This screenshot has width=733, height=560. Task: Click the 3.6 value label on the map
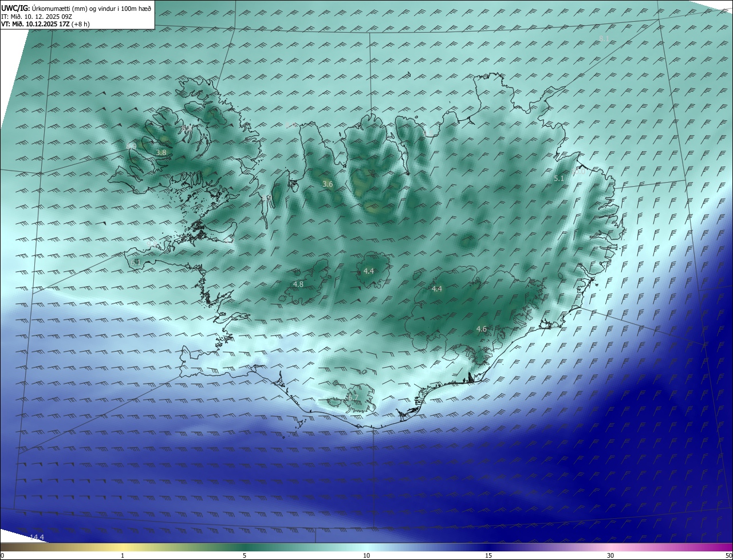point(328,184)
